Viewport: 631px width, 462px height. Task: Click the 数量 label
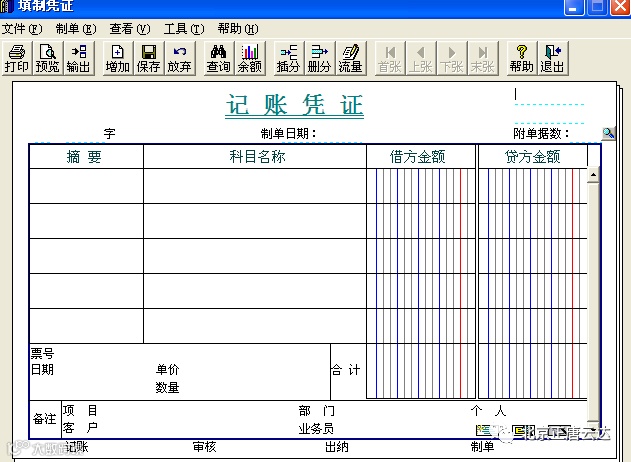167,388
